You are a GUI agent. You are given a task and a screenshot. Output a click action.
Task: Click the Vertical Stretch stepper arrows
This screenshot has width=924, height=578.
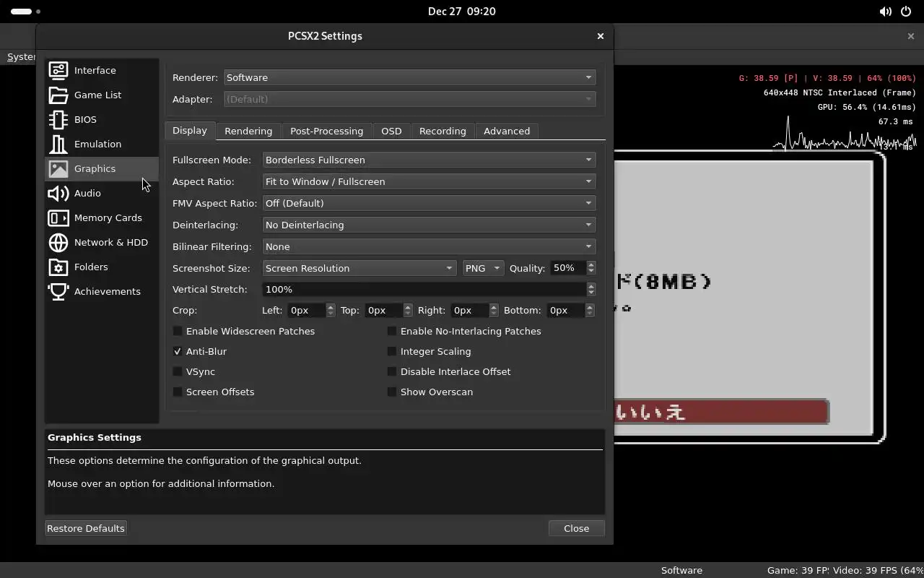(591, 289)
